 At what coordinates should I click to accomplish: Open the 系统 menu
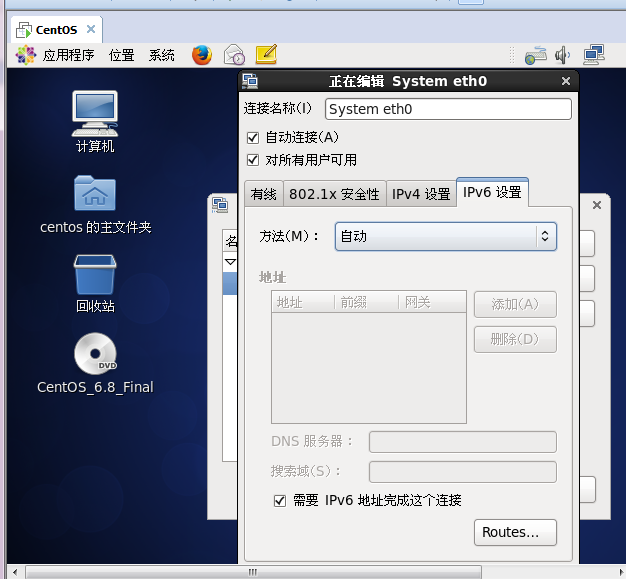pos(162,55)
